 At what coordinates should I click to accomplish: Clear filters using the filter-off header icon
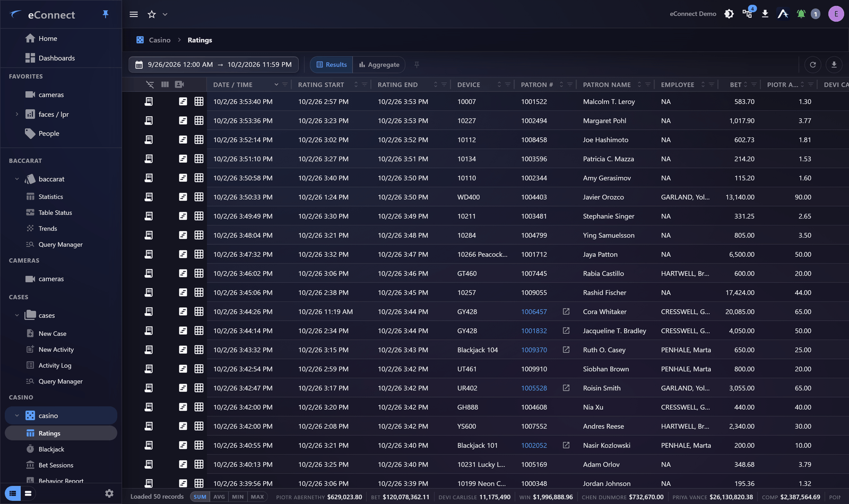[150, 84]
